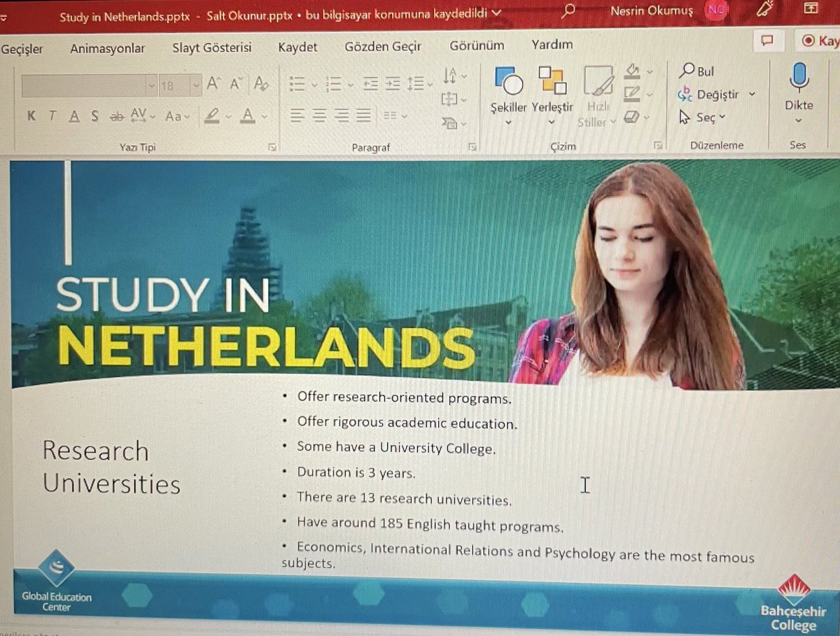Open the font size 18 dropdown
The image size is (840, 636).
point(197,85)
